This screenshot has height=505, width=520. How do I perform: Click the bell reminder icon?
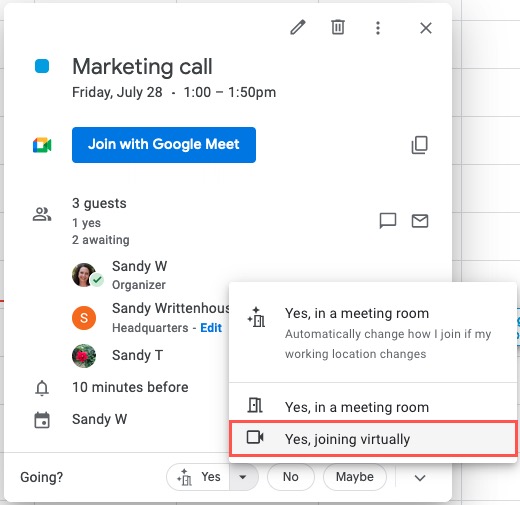(x=42, y=388)
